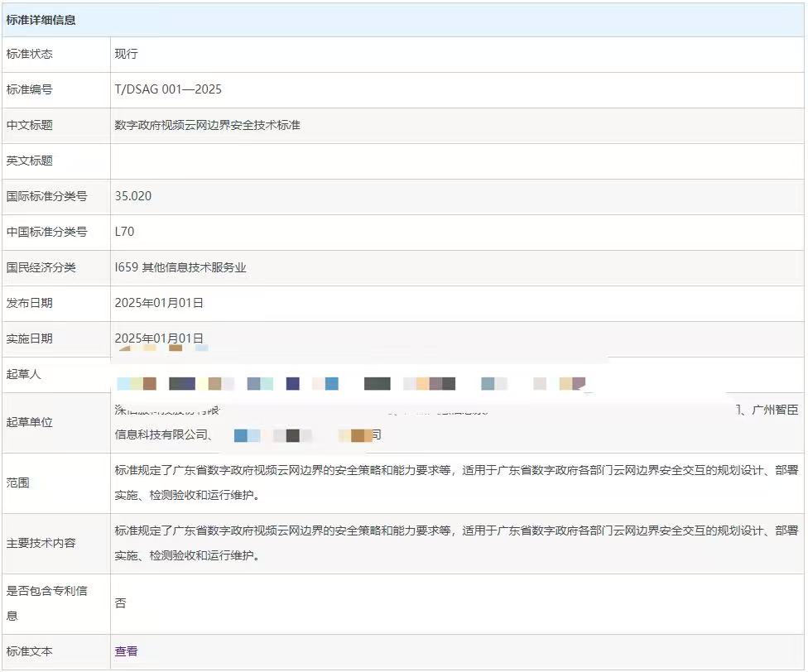Click the 实施日期 label
This screenshot has width=808, height=672.
[29, 338]
